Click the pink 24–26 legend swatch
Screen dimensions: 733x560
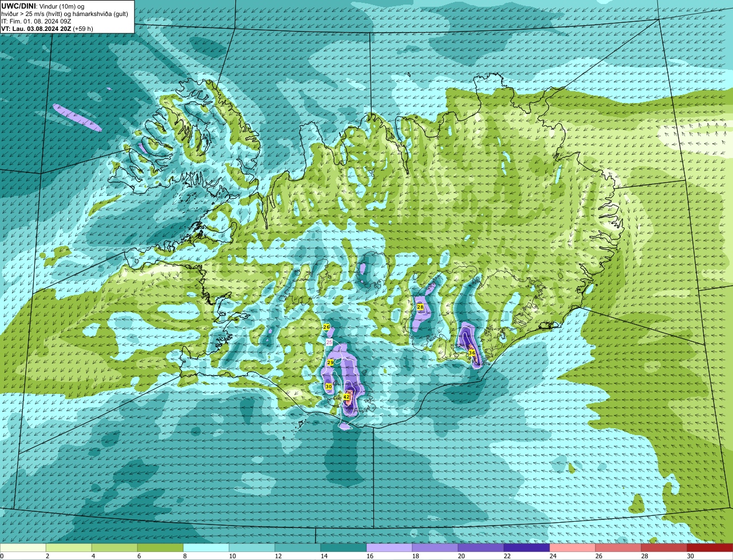[573, 547]
